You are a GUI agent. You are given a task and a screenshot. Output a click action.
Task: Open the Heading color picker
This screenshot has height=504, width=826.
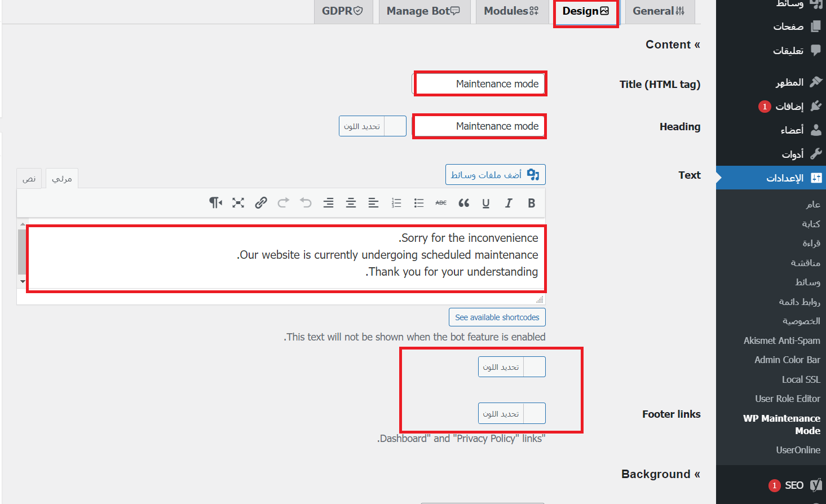click(x=372, y=126)
